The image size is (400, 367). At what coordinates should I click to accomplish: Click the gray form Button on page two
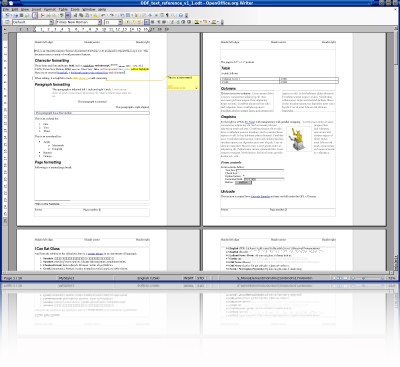243,183
